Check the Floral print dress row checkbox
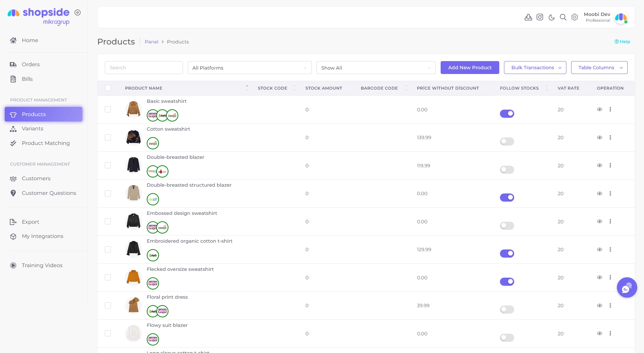The image size is (644, 353). pos(108,305)
